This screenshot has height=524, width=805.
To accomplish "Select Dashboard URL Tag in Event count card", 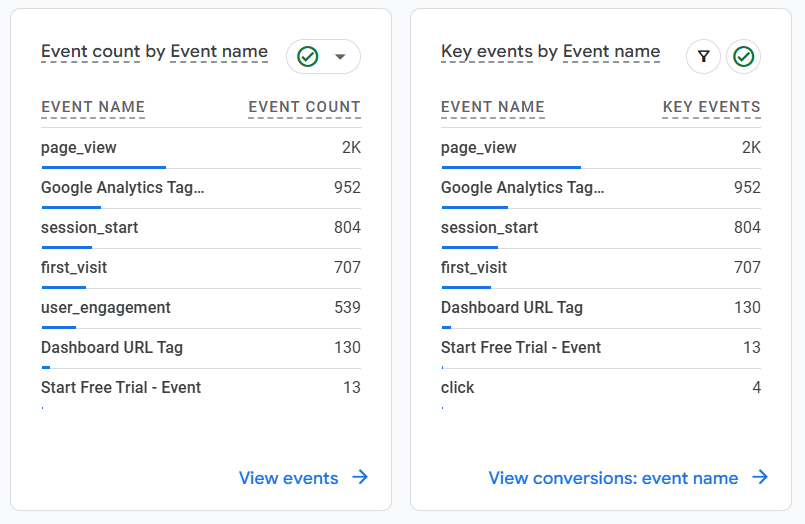I will (201, 348).
